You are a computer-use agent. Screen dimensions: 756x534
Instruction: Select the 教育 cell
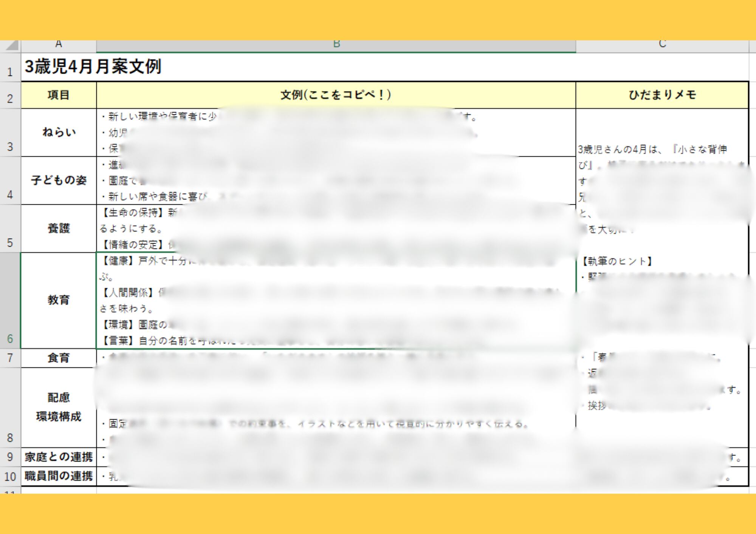(x=59, y=301)
